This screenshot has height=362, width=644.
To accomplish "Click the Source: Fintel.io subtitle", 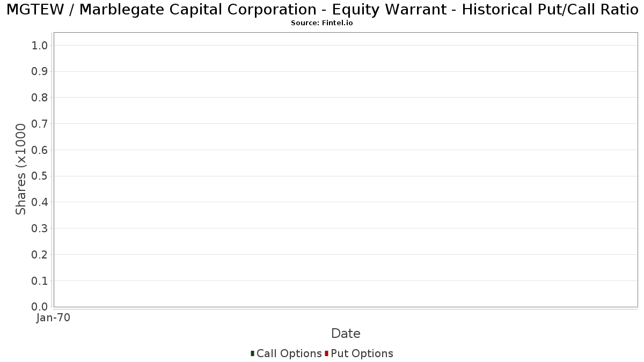I will 322,23.
